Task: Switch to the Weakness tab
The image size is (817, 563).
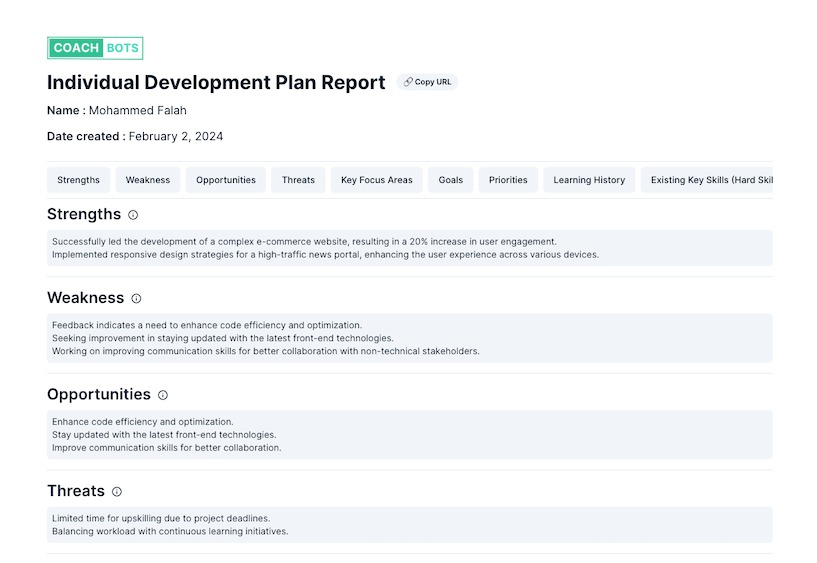Action: point(148,180)
